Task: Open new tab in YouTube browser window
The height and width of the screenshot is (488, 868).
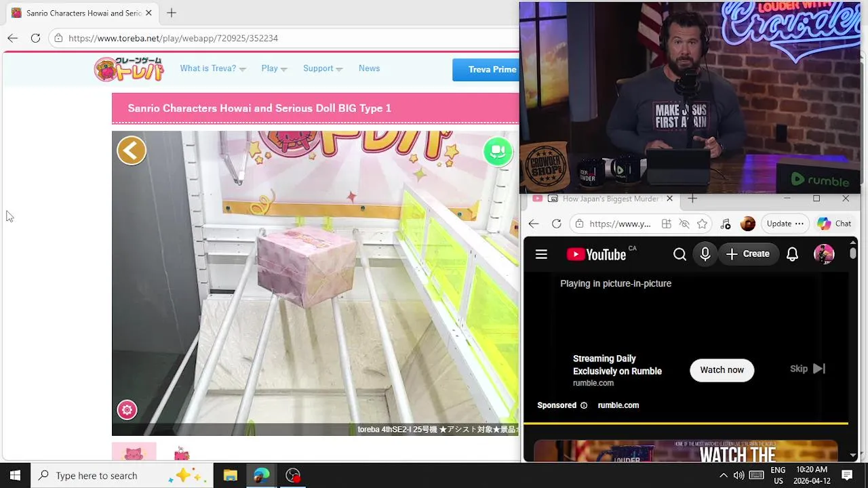Action: click(x=692, y=199)
